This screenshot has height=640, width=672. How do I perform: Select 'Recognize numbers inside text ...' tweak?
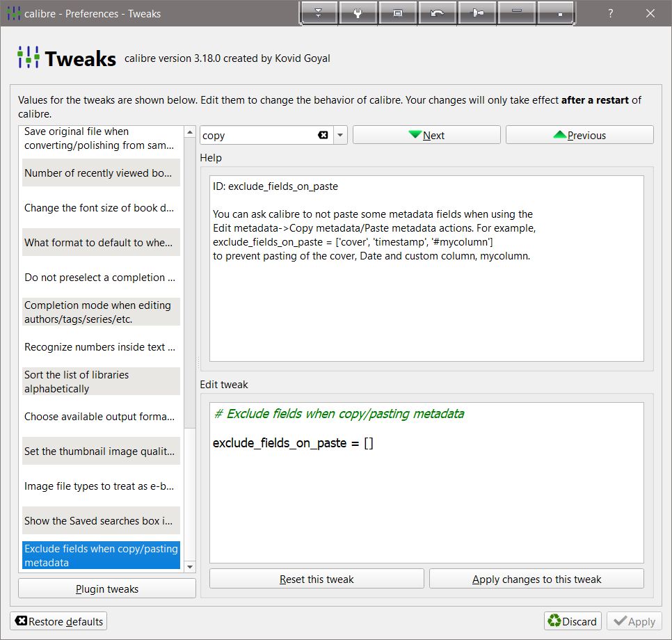click(x=101, y=347)
